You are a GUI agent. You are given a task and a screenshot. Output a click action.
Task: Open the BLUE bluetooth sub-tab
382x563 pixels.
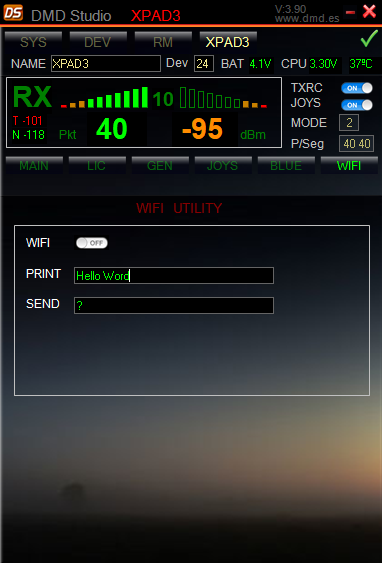[286, 166]
